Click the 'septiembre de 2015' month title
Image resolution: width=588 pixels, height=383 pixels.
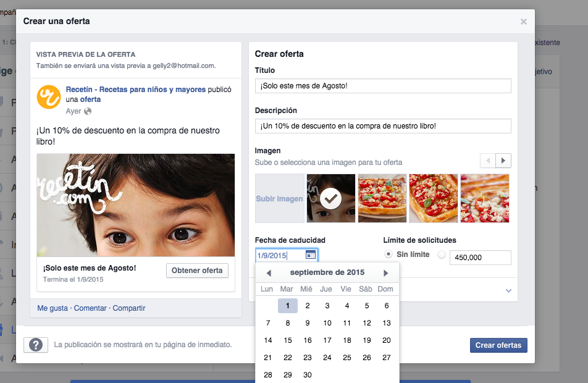pos(327,272)
